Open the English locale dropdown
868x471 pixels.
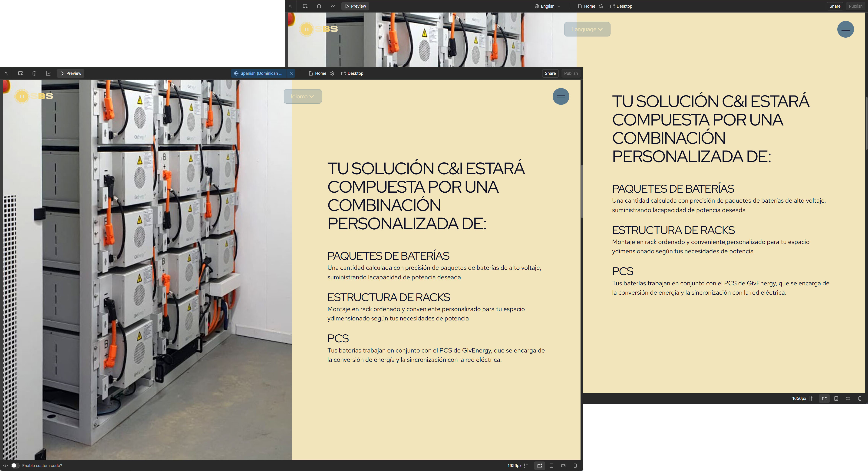coord(547,7)
